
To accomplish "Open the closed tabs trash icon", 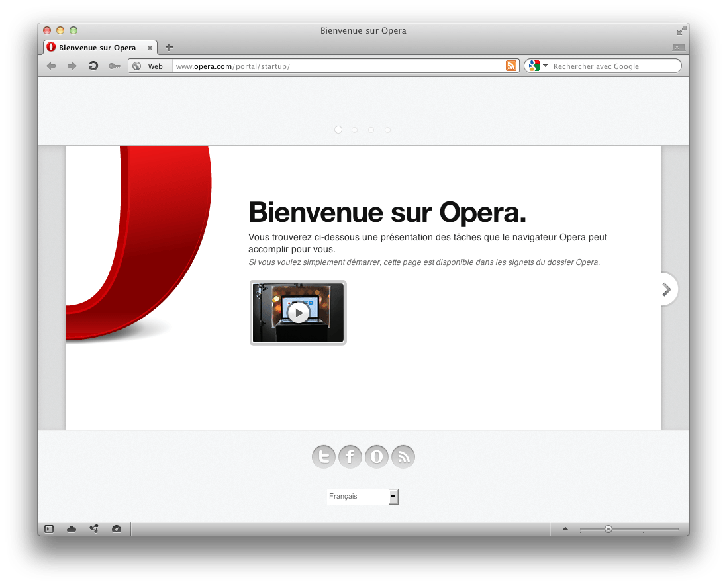I will tap(678, 47).
